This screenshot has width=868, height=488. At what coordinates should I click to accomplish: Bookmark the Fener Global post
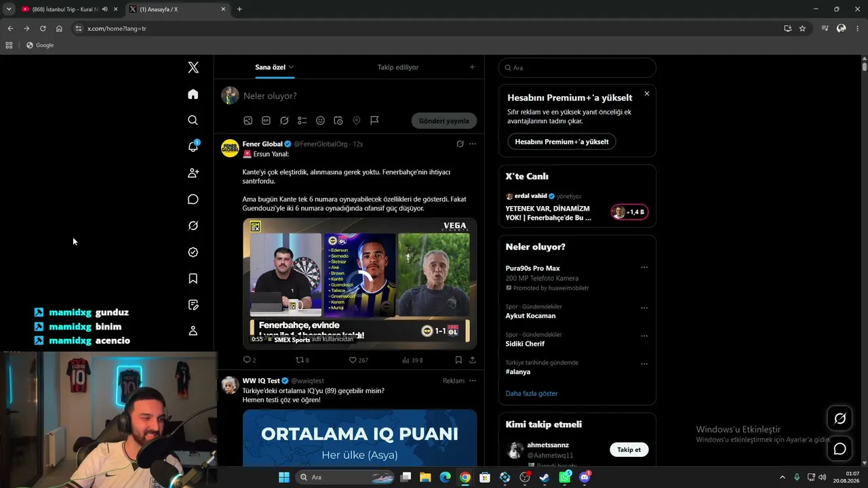point(458,360)
